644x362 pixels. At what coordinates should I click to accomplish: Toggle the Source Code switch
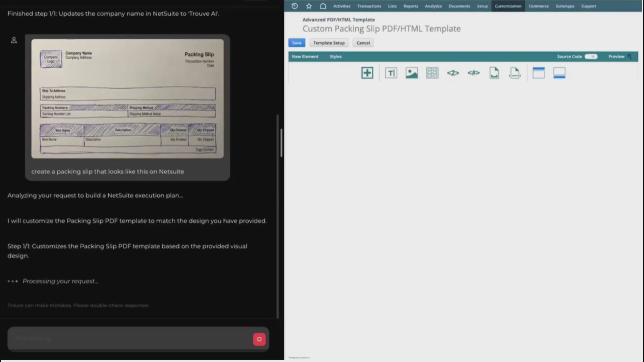click(x=591, y=57)
